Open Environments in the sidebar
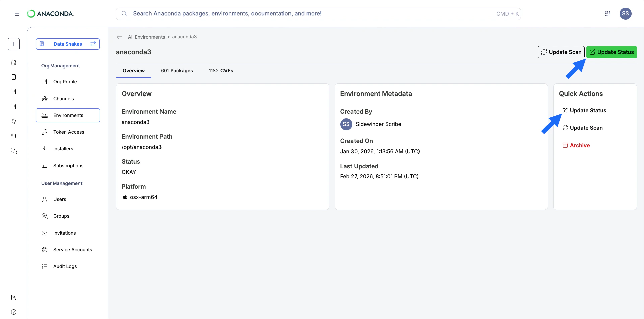The height and width of the screenshot is (319, 644). tap(68, 115)
